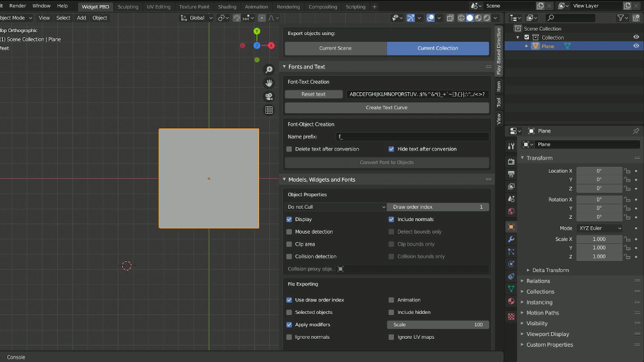The width and height of the screenshot is (644, 362).
Task: Click the zoom magnifier icon in viewport
Action: click(x=269, y=70)
